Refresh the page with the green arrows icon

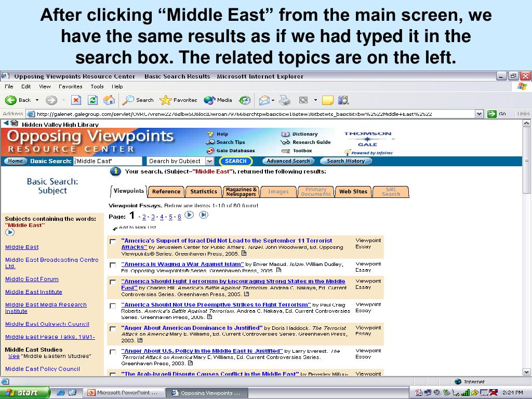coord(92,100)
